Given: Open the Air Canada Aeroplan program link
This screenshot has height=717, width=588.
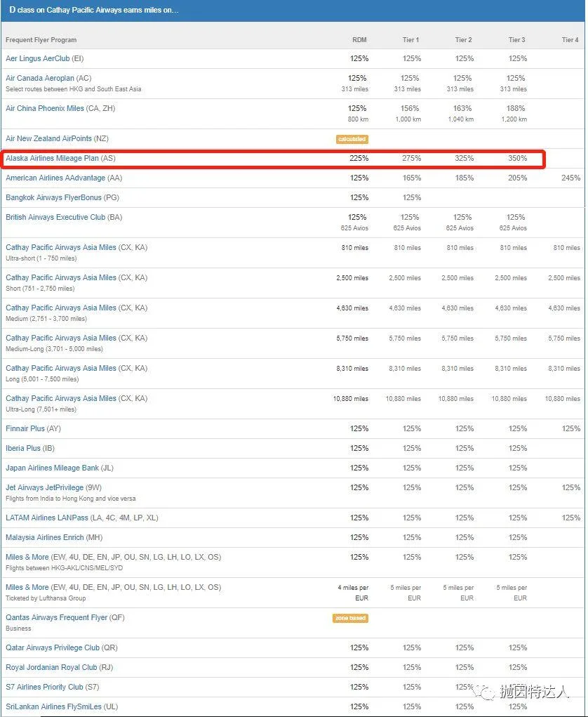Looking at the screenshot, I should click(40, 78).
